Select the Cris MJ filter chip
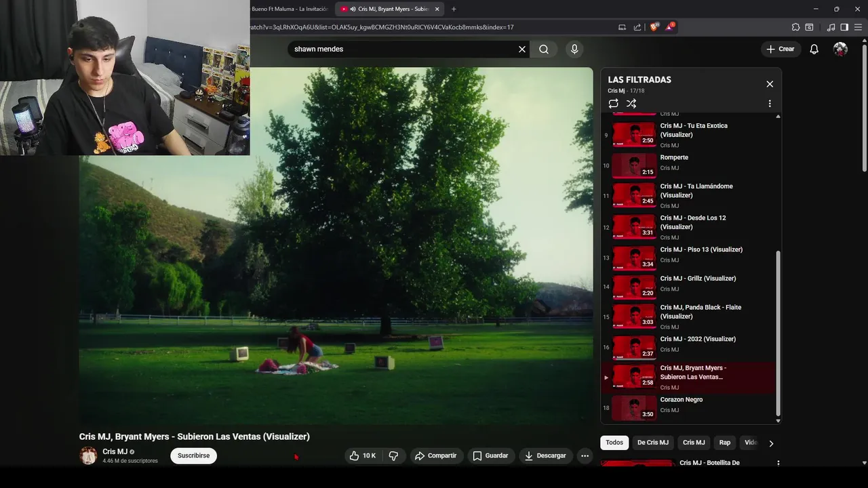The width and height of the screenshot is (868, 488). [694, 443]
